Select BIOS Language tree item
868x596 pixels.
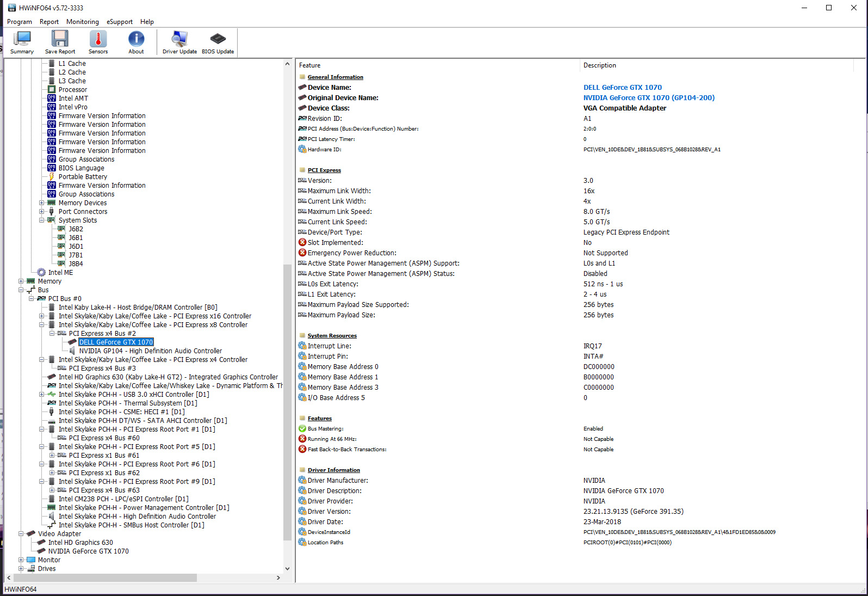82,168
